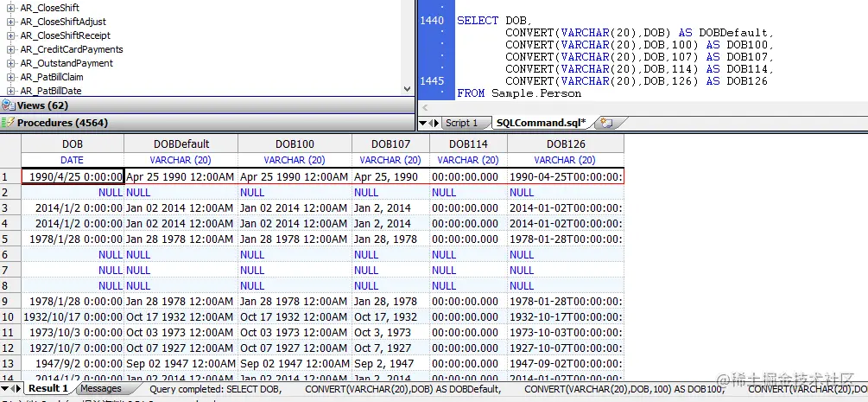Switch to the SQLCommand.sql tab
Viewport: 868px width, 402px height.
[x=541, y=123]
